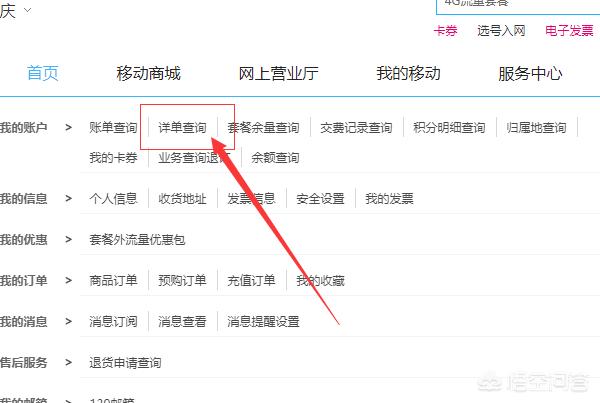The image size is (600, 403).
Task: Open 套餐余量查询 link
Action: [263, 127]
